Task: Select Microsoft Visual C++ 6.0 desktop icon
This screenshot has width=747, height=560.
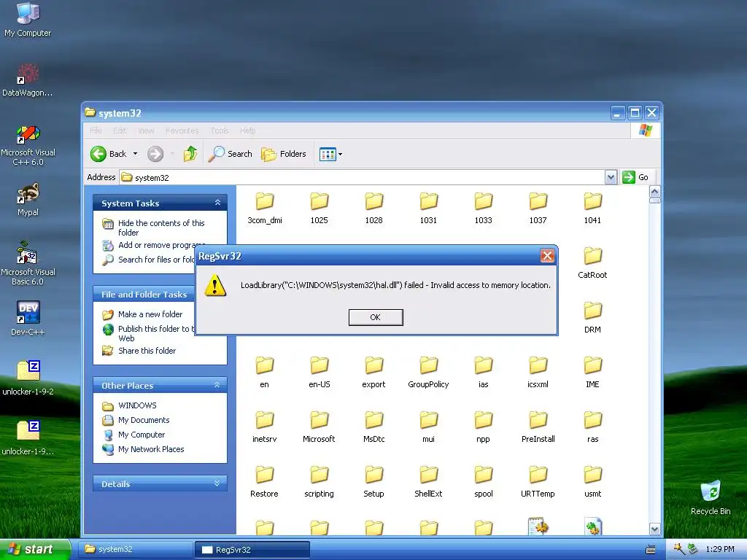Action: [28, 145]
